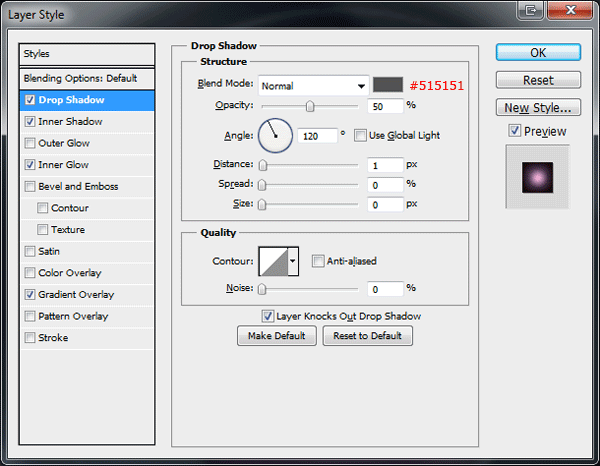
Task: Click the Noise slider handle
Action: coord(262,289)
